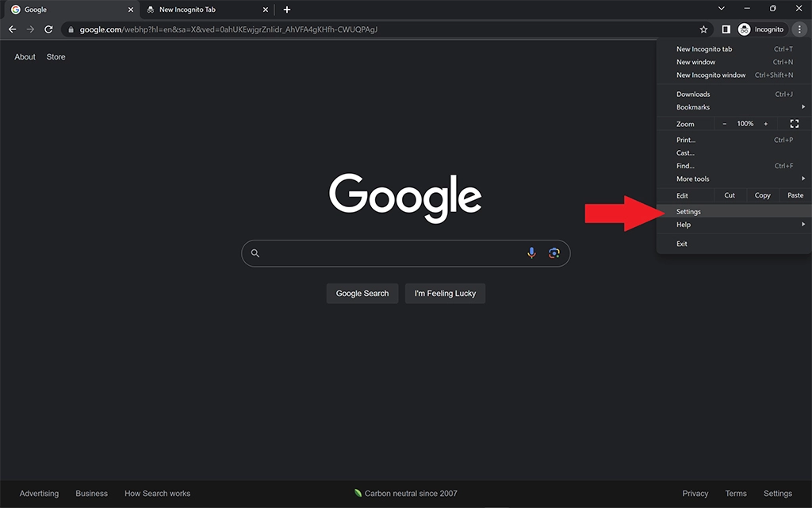Image resolution: width=812 pixels, height=508 pixels.
Task: Close the New Incognito Tab
Action: (x=265, y=10)
